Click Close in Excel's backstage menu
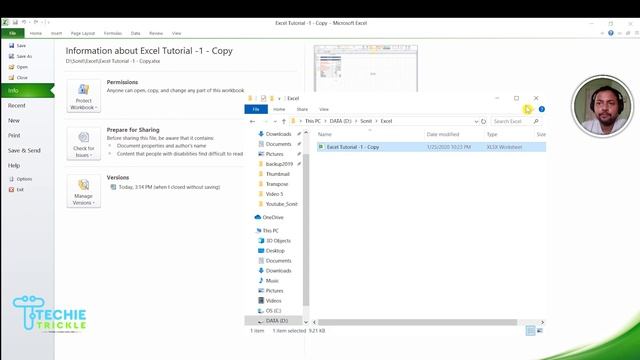 pyautogui.click(x=18, y=78)
